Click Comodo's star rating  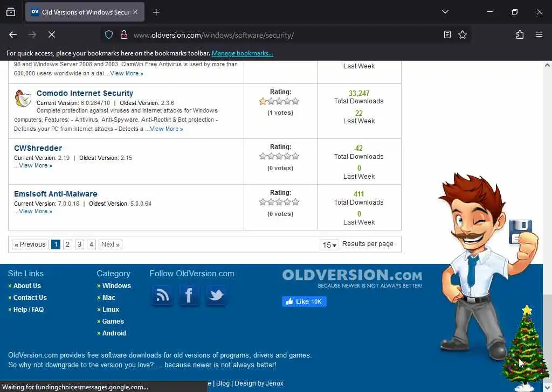(x=279, y=102)
